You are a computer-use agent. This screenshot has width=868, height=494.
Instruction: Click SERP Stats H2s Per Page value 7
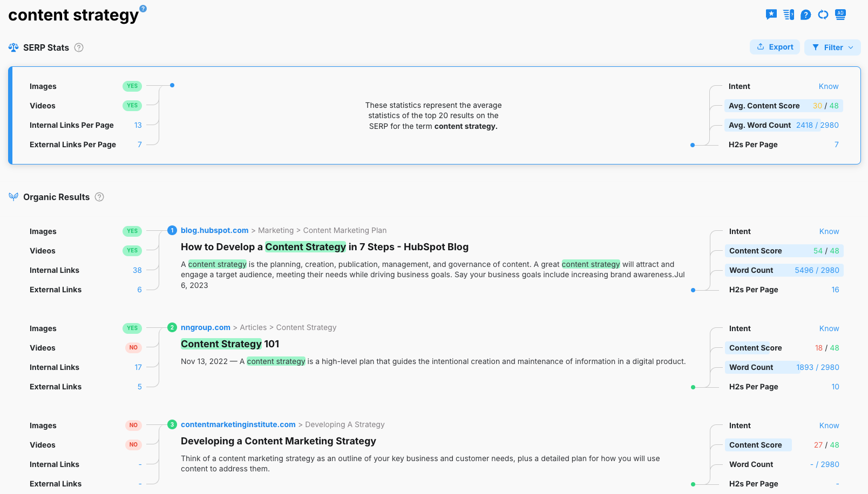pyautogui.click(x=837, y=145)
